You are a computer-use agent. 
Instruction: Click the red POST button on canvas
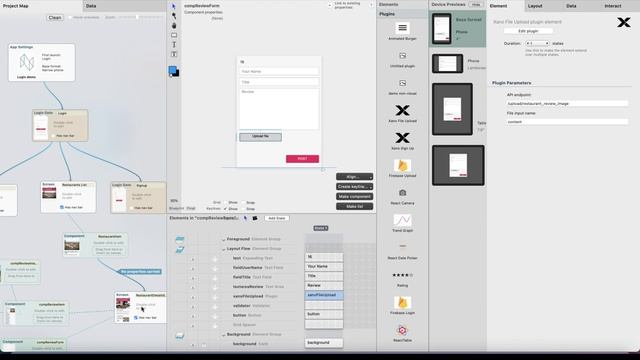(302, 159)
